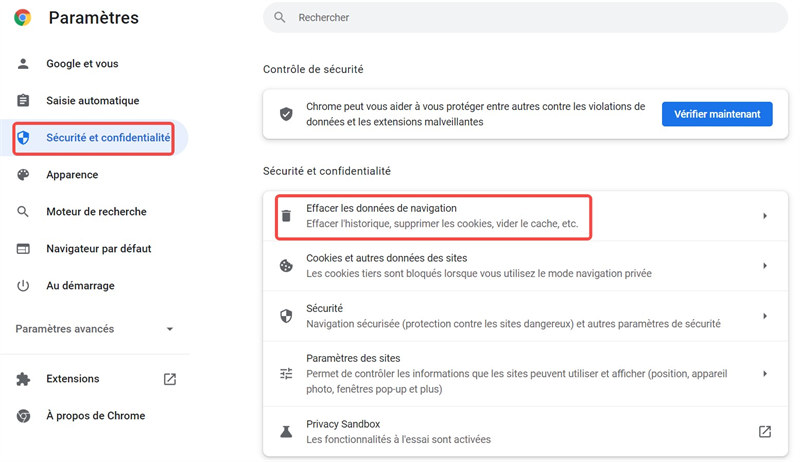Click the Chrome logo next to Paramètres
Viewport: 800px width, 462px height.
point(22,17)
